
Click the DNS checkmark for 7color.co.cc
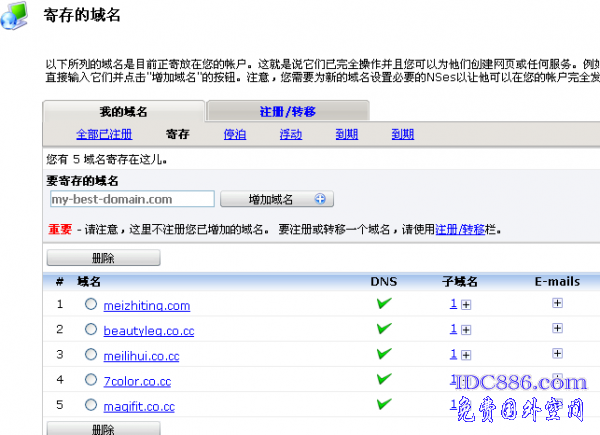tap(384, 380)
